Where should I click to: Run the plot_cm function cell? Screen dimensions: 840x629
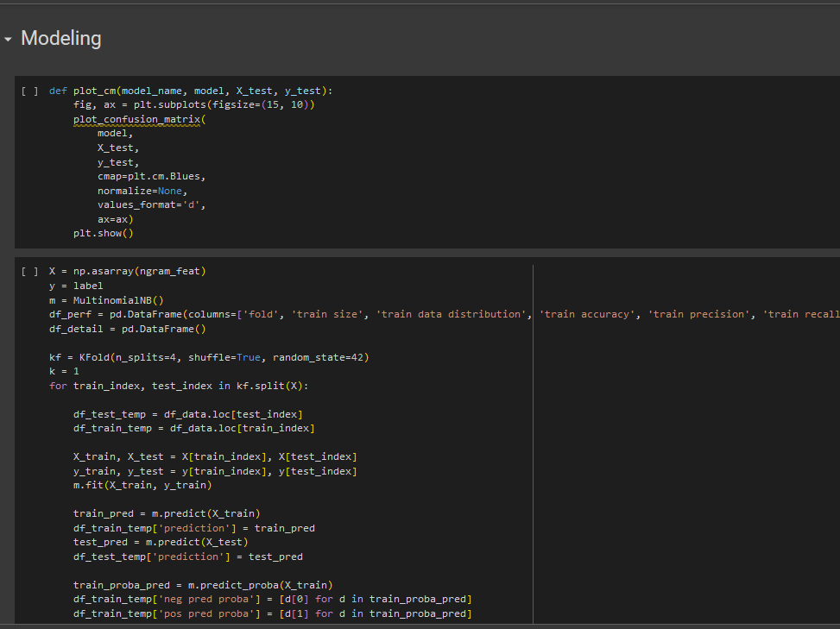pyautogui.click(x=29, y=91)
